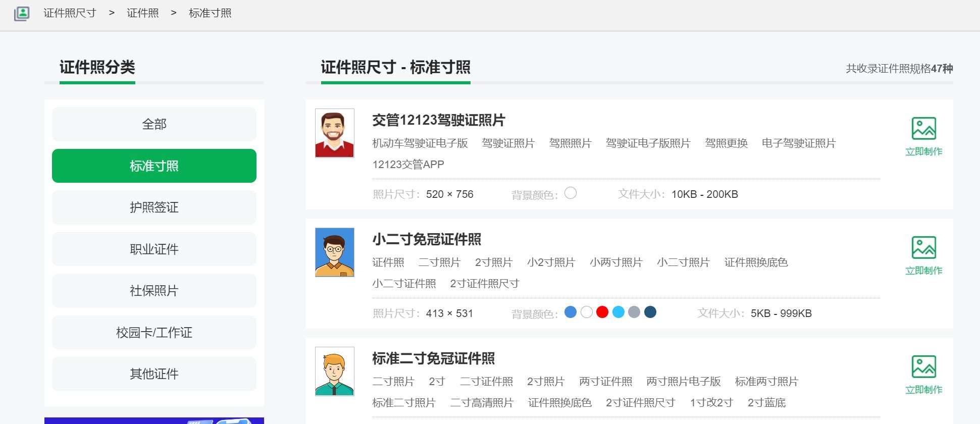Viewport: 980px width, 424px height.
Task: Select the 全部 category
Action: pyautogui.click(x=154, y=124)
